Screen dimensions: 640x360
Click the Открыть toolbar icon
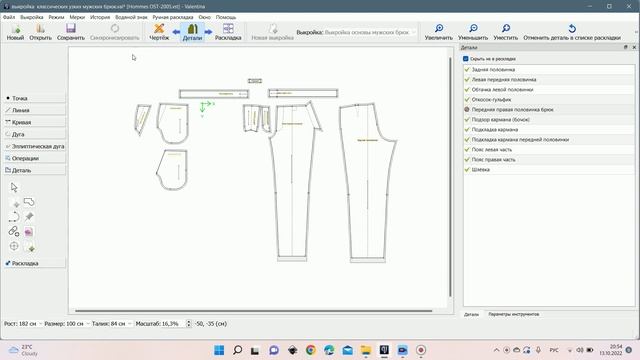[x=40, y=29]
